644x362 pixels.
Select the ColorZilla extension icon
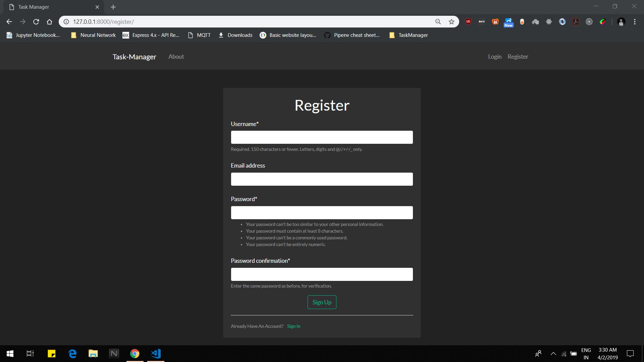(602, 21)
